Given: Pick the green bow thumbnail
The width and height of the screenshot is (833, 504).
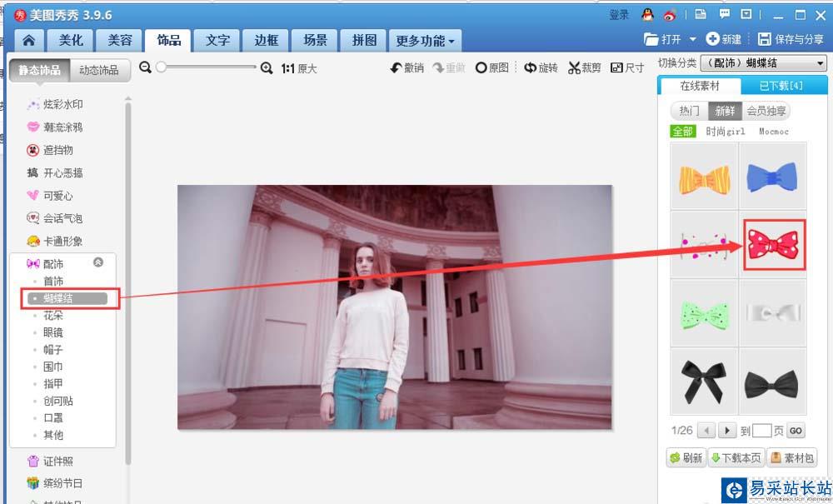Looking at the screenshot, I should 704,313.
